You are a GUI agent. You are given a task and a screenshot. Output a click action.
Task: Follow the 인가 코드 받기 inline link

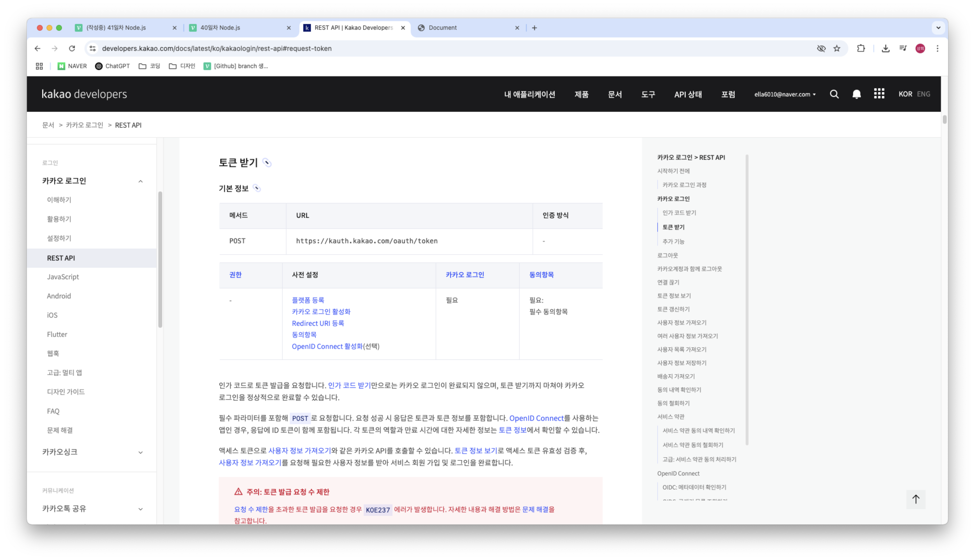pyautogui.click(x=349, y=385)
